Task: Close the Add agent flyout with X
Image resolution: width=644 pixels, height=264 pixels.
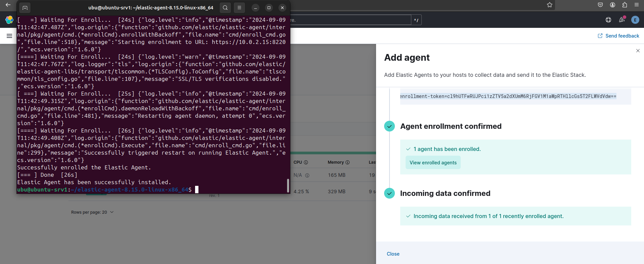Action: [638, 51]
